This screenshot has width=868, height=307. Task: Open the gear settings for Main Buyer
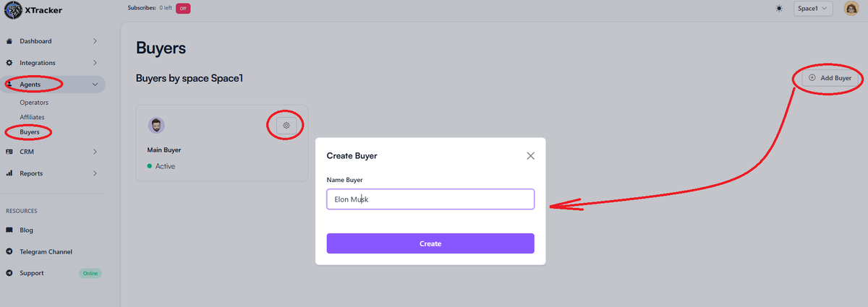click(x=286, y=125)
